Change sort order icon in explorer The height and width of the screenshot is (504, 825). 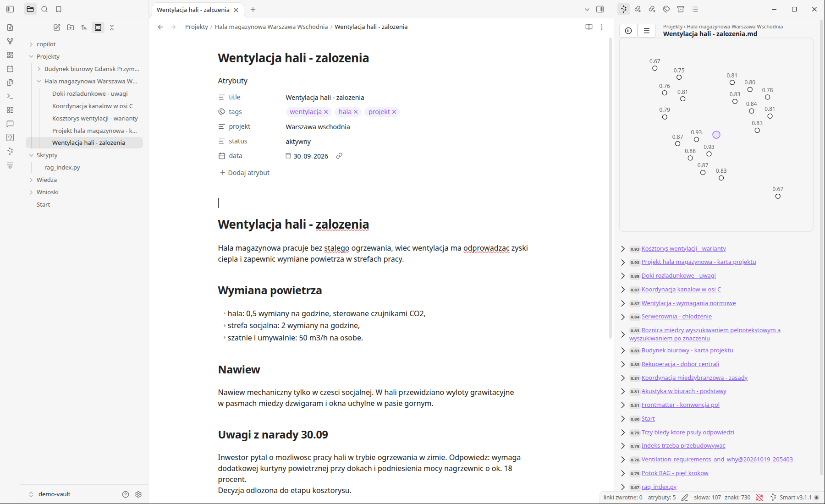[x=84, y=27]
